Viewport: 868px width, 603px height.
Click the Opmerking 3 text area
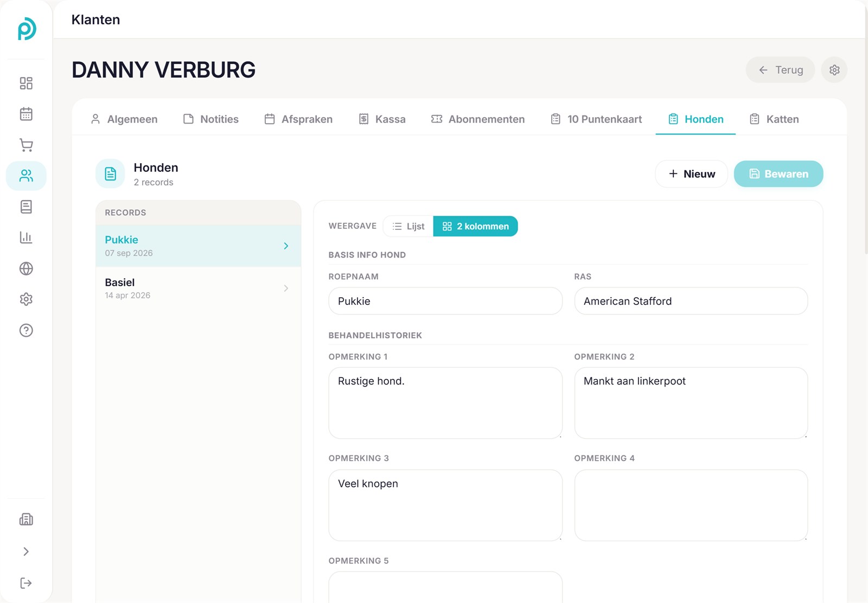tap(445, 505)
